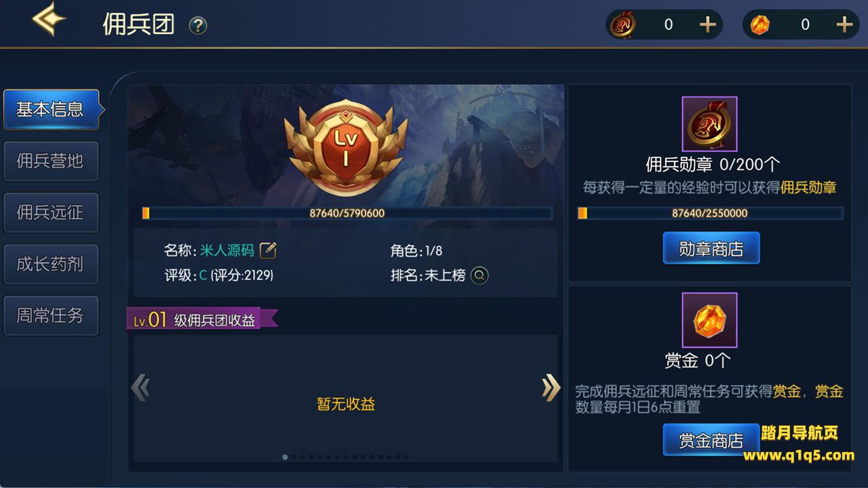The image size is (868, 488).
Task: Open the 周常任务 tab
Action: click(51, 315)
